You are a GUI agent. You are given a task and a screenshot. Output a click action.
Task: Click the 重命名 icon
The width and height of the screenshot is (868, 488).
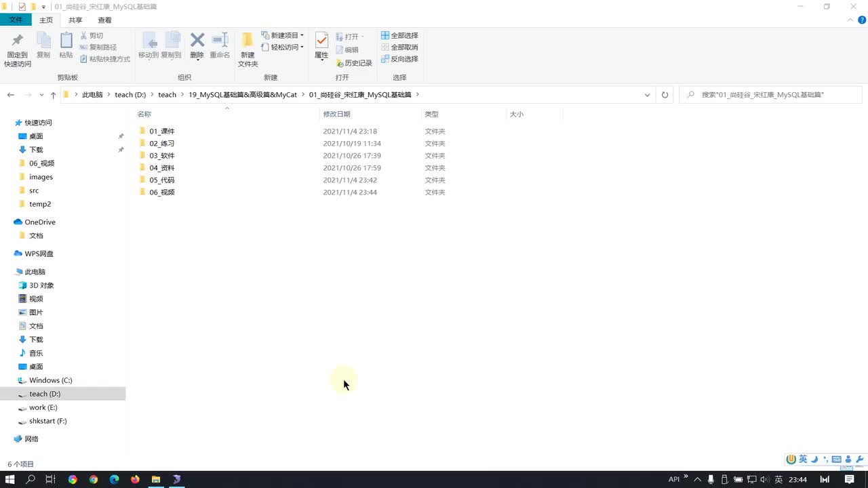point(220,40)
